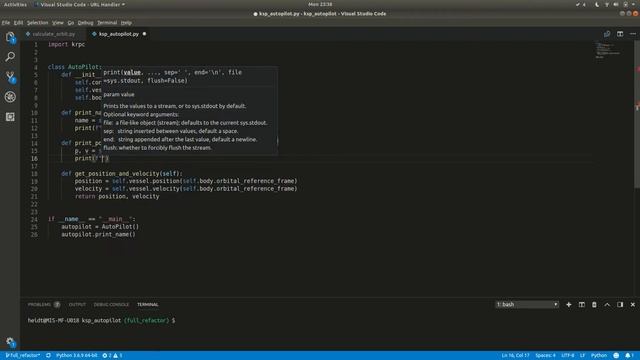
Task: Open Visual Studio Code app menu in top bar
Action: tap(80, 4)
